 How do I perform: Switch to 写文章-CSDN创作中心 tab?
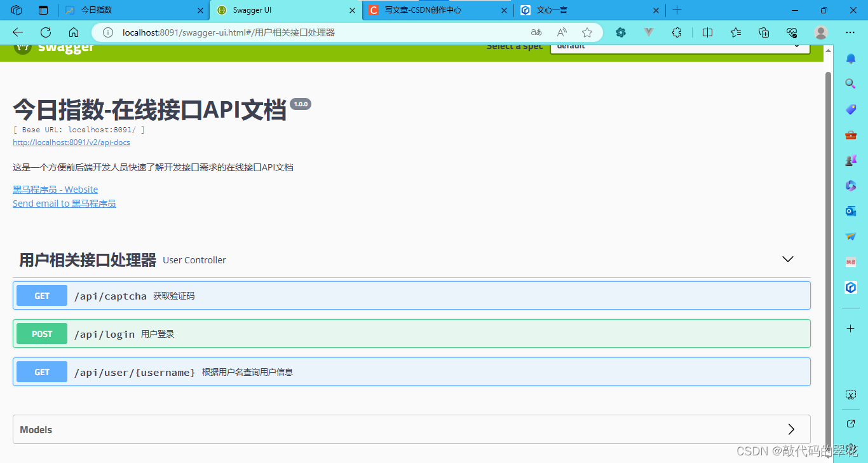438,10
